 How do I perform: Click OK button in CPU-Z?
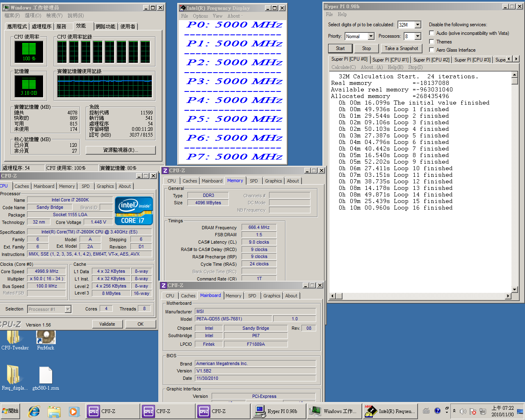pyautogui.click(x=141, y=324)
